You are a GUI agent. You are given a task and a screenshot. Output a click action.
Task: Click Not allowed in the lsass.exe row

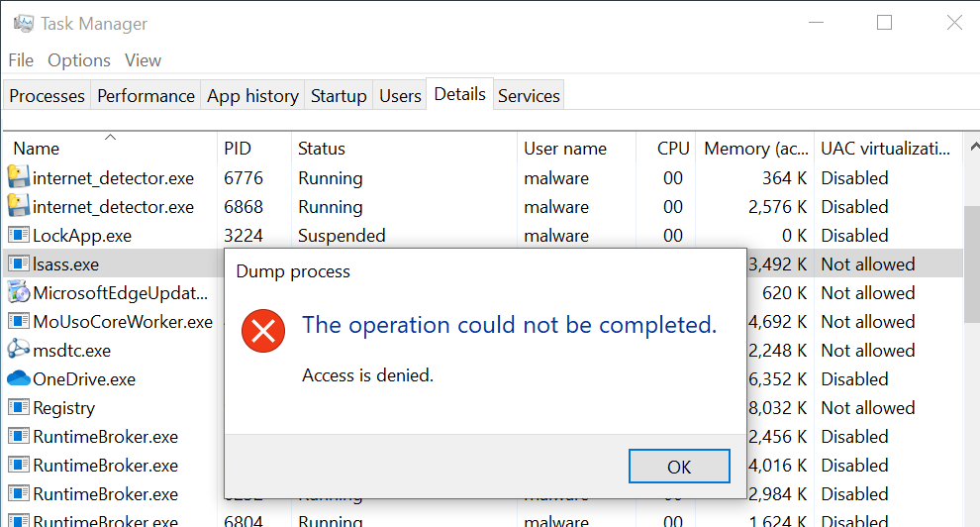867,264
